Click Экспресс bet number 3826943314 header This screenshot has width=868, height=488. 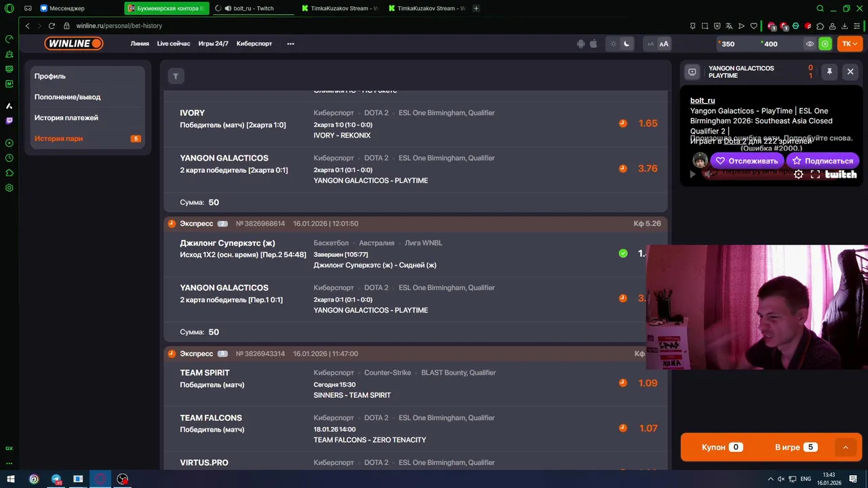pos(415,354)
